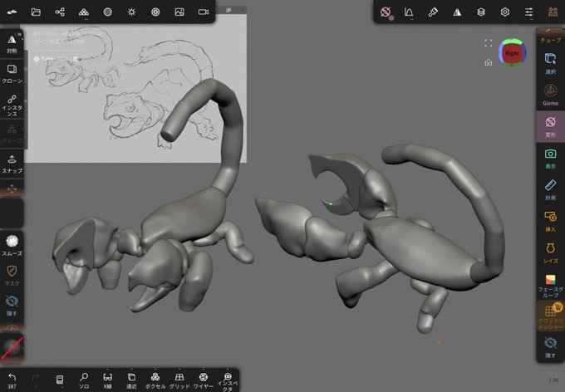The height and width of the screenshot is (392, 565).
Task: Open the settings gear menu
Action: (505, 12)
